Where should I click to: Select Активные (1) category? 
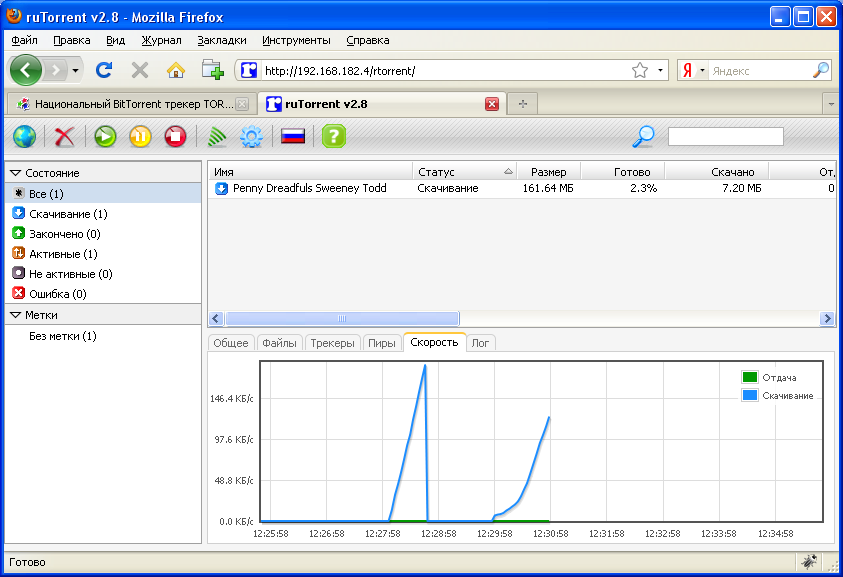103,253
